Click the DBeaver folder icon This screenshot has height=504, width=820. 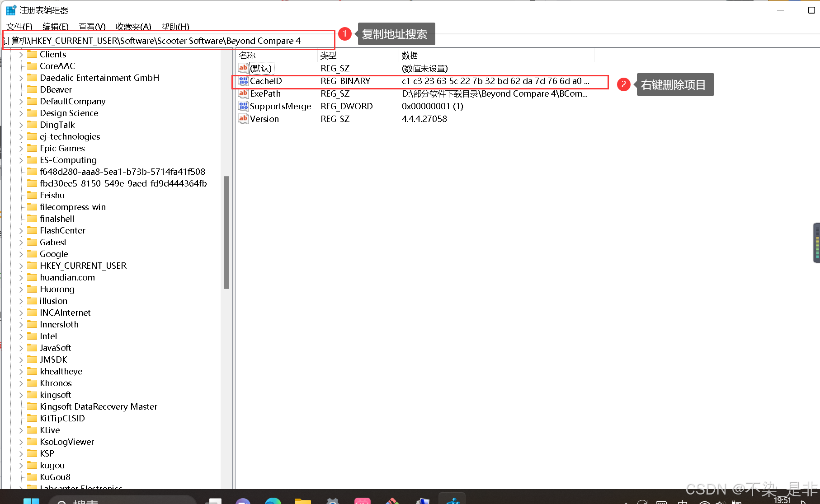(32, 89)
